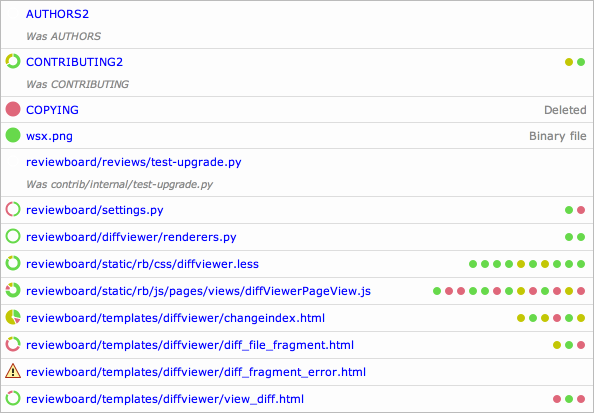Open the wsx.png file link

[x=49, y=136]
